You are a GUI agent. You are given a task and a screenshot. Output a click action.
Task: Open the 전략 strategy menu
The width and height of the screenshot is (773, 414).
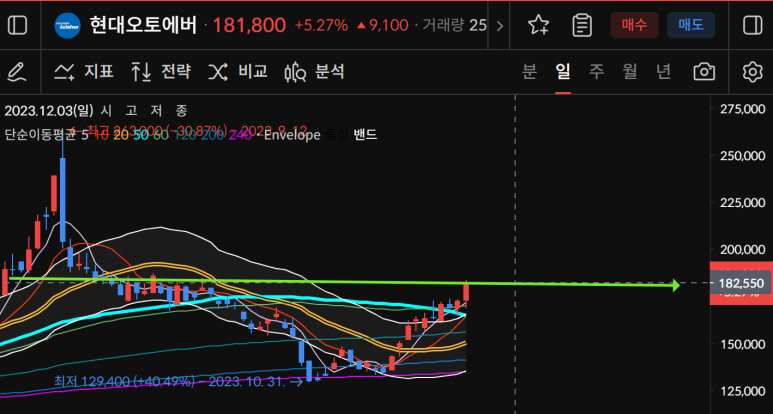click(x=161, y=72)
